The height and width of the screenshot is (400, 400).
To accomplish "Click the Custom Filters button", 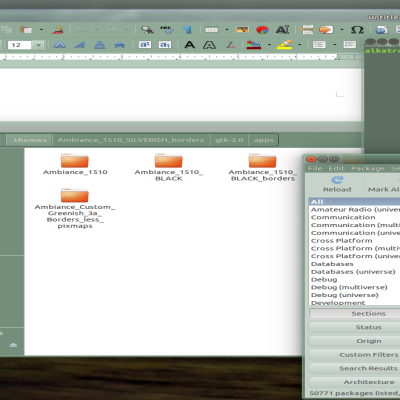I will [x=369, y=355].
